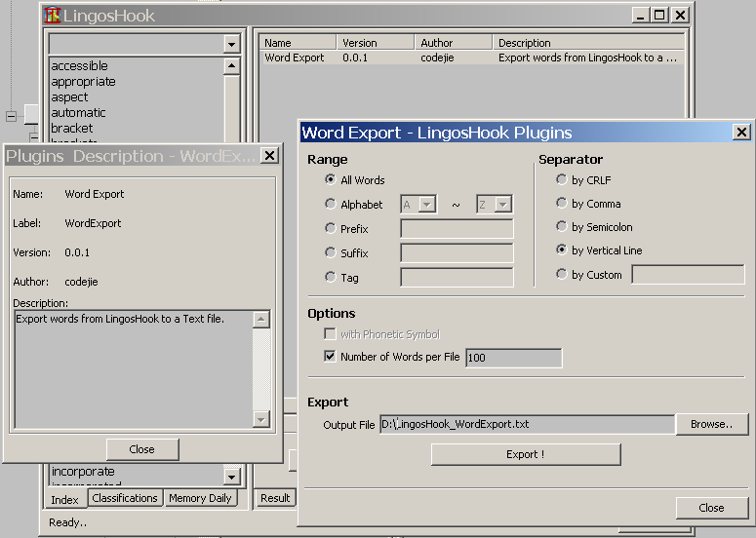
Task: Toggle Number of Words per File checkbox
Action: (331, 357)
